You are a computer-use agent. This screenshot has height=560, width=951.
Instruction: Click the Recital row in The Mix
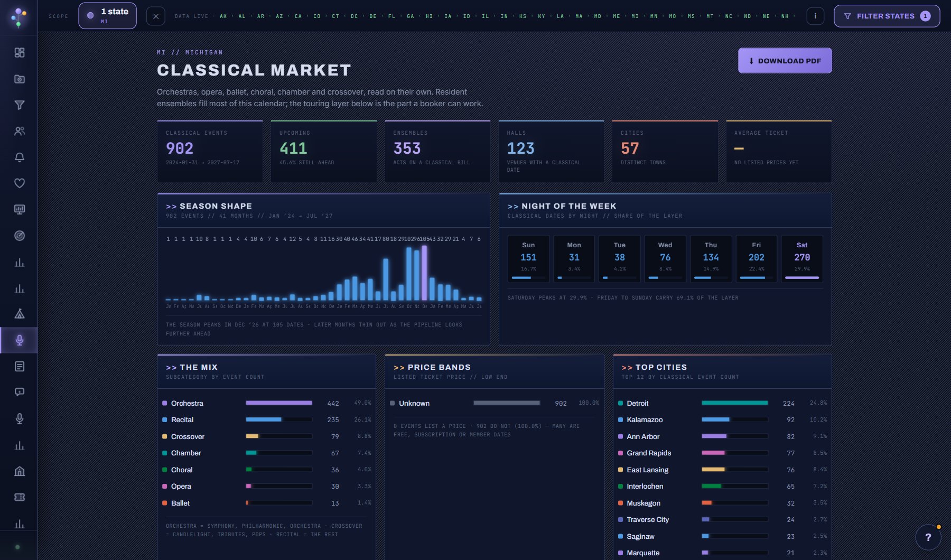click(x=267, y=419)
